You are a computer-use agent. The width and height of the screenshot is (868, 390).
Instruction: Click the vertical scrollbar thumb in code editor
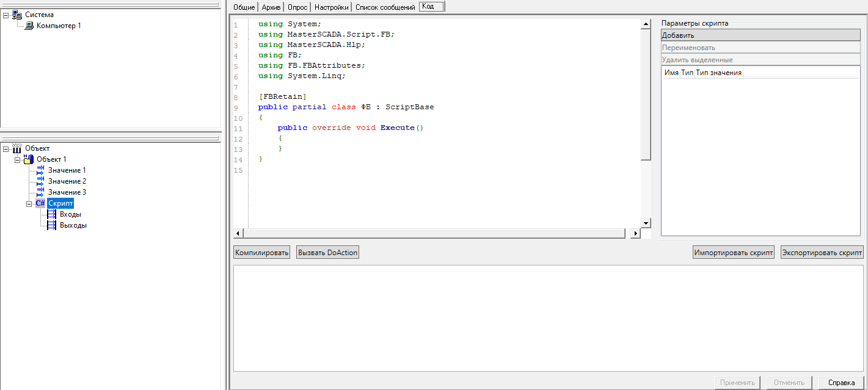[x=646, y=95]
